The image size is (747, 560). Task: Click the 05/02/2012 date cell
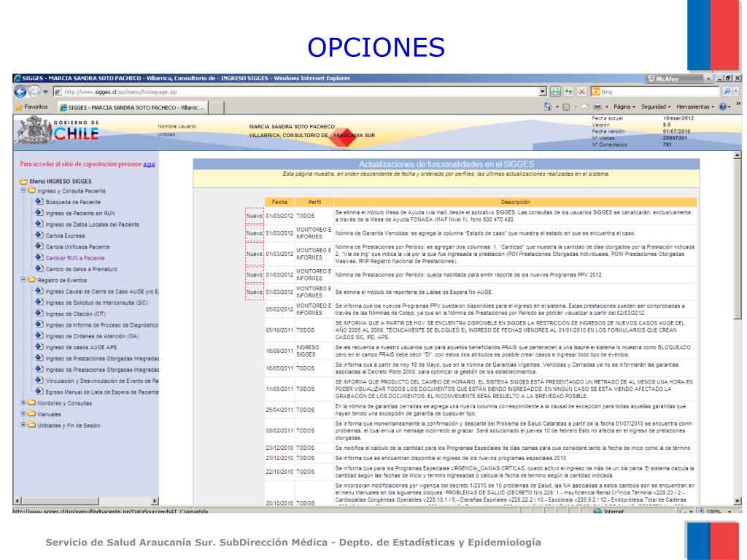click(279, 309)
